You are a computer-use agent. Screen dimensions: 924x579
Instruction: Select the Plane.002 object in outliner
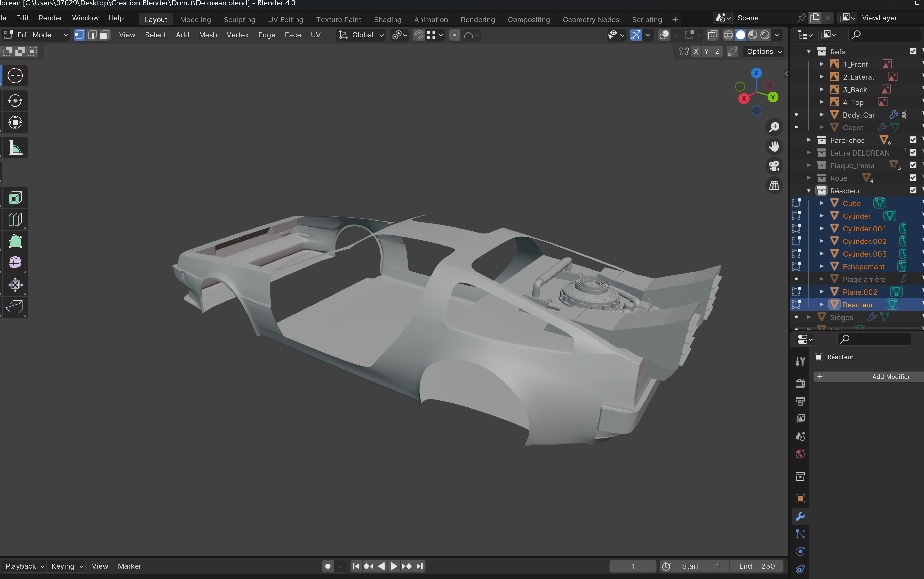pyautogui.click(x=860, y=292)
